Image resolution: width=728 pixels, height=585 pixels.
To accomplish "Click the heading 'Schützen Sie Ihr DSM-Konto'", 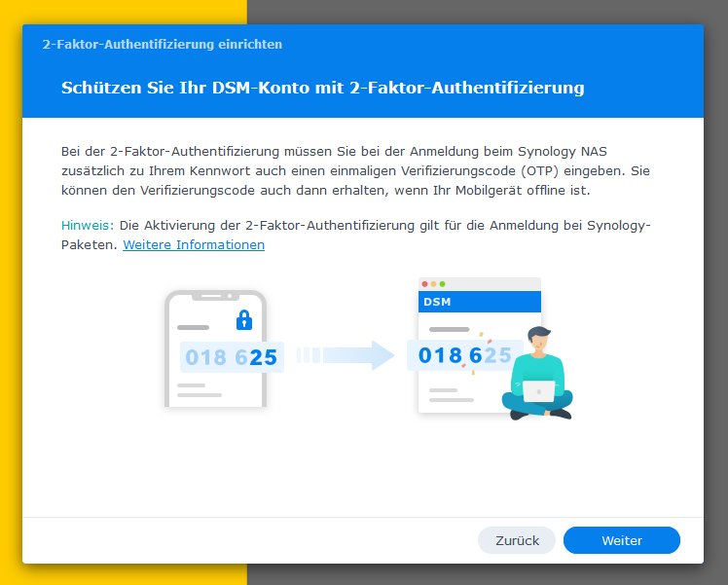I will (186, 88).
